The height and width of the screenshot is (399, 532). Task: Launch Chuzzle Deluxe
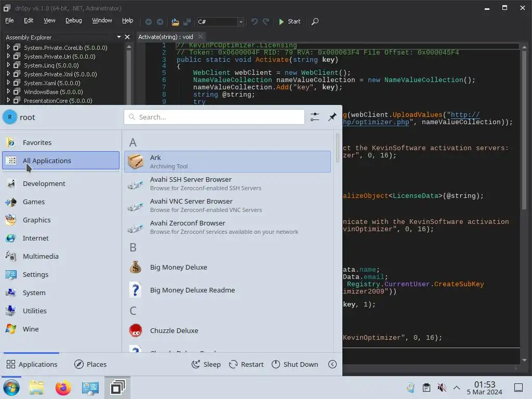tap(228, 330)
